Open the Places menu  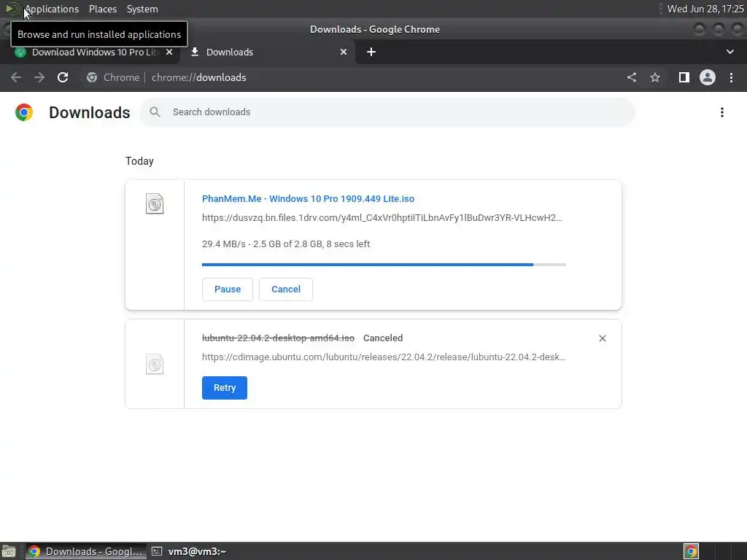tap(102, 9)
